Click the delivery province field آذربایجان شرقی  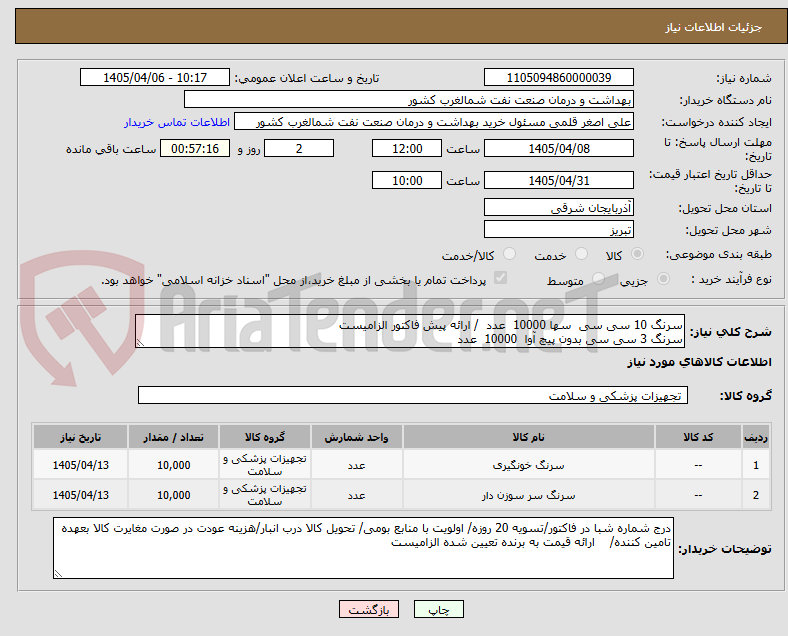pos(559,207)
